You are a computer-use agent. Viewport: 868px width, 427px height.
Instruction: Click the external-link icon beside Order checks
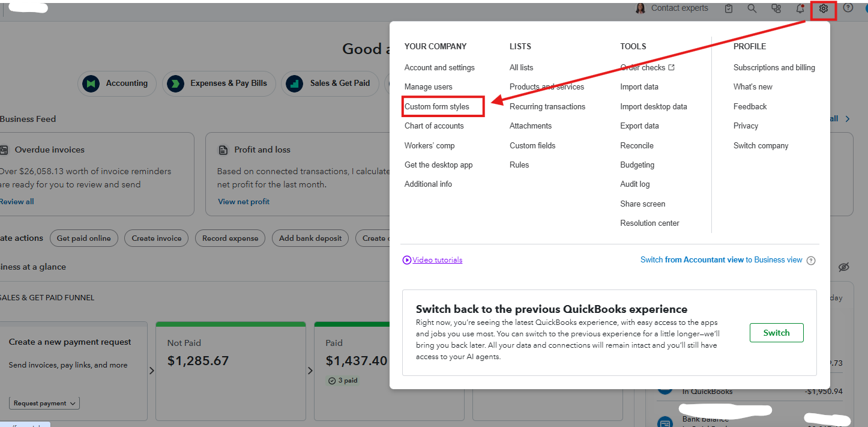672,67
